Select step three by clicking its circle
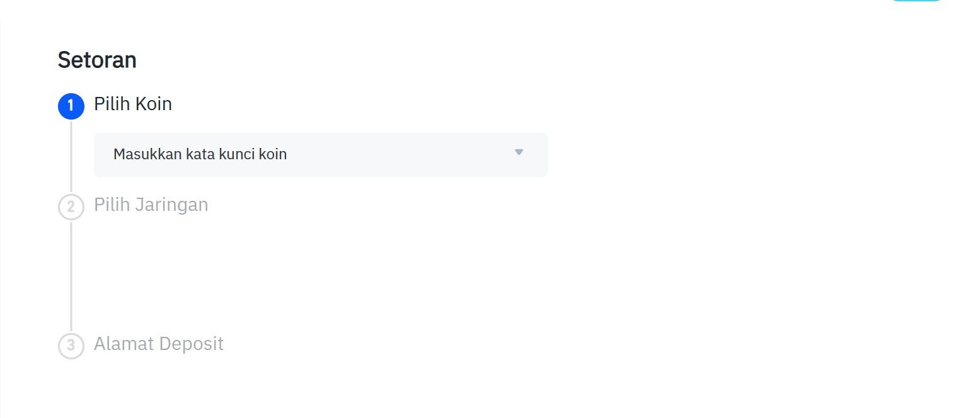980x418 pixels. pos(71,345)
